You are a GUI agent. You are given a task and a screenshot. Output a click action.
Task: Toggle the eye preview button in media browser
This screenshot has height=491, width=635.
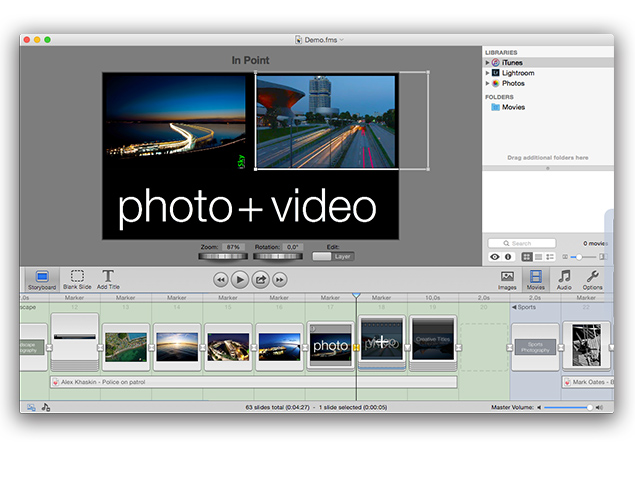pyautogui.click(x=495, y=257)
